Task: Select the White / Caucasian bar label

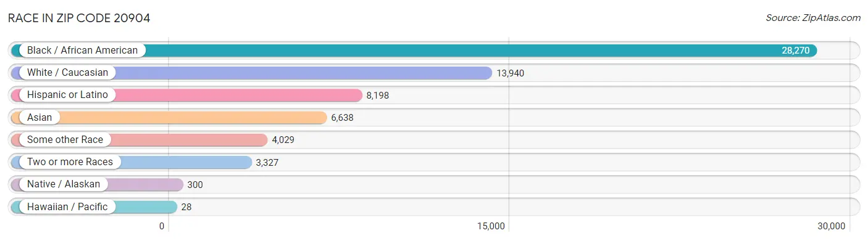Action: (x=67, y=73)
